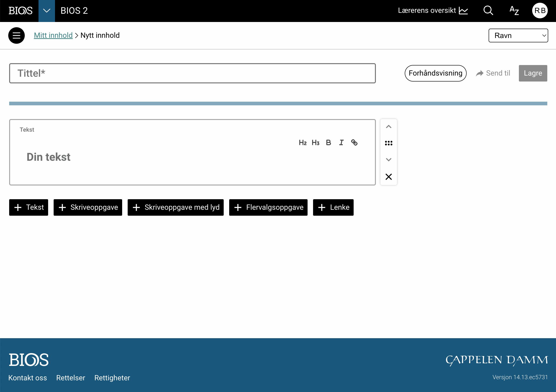Add a Flervalgsoppgave block
Viewport: 556px width, 392px height.
[x=268, y=207]
